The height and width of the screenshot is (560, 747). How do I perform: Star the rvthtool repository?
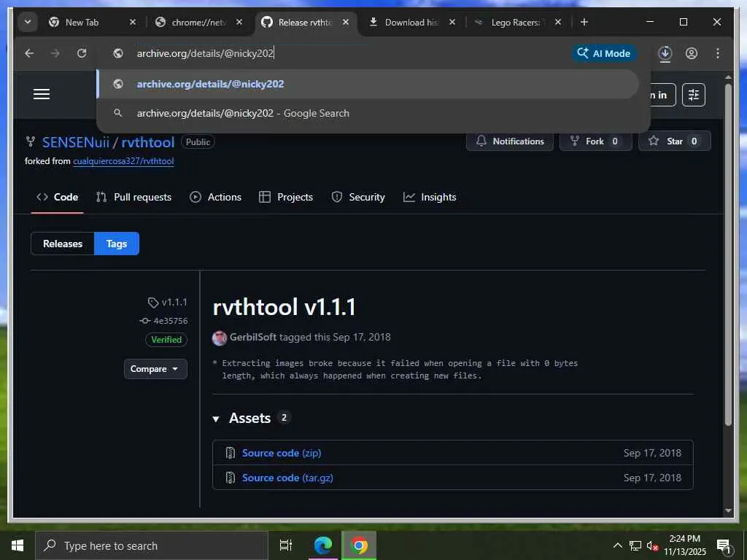[675, 141]
